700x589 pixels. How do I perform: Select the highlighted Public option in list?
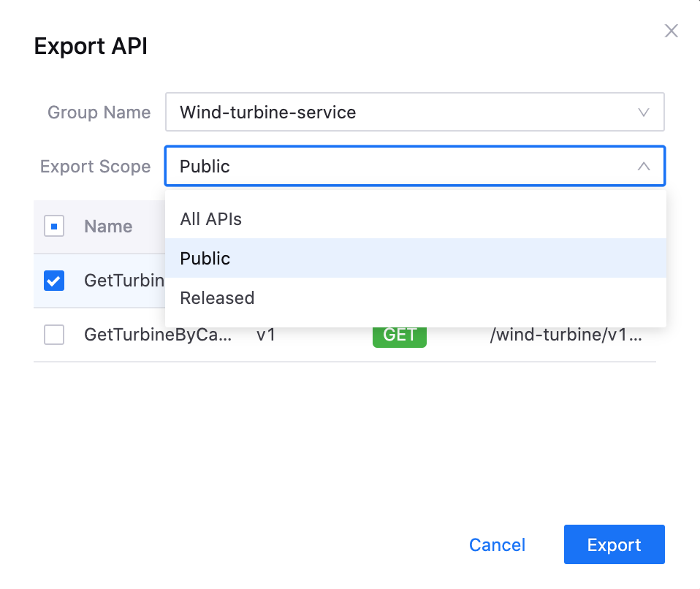coord(205,259)
